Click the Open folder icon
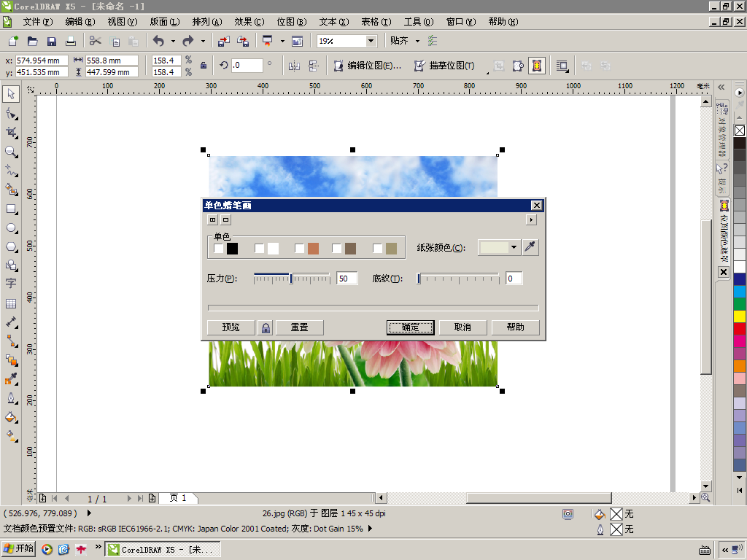 (32, 41)
